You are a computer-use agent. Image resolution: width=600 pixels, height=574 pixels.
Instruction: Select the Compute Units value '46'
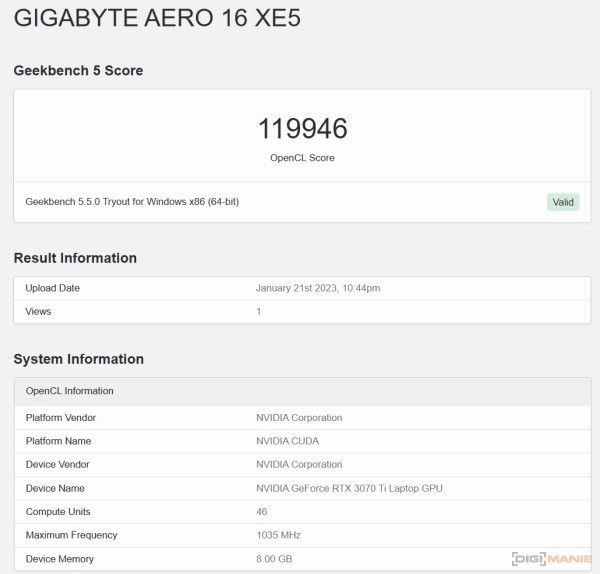tap(262, 512)
